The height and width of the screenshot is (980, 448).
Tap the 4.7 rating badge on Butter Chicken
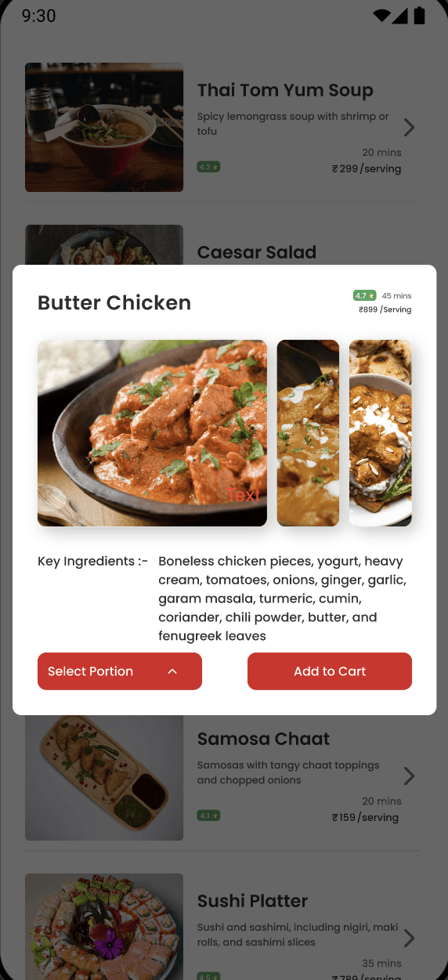pos(364,295)
